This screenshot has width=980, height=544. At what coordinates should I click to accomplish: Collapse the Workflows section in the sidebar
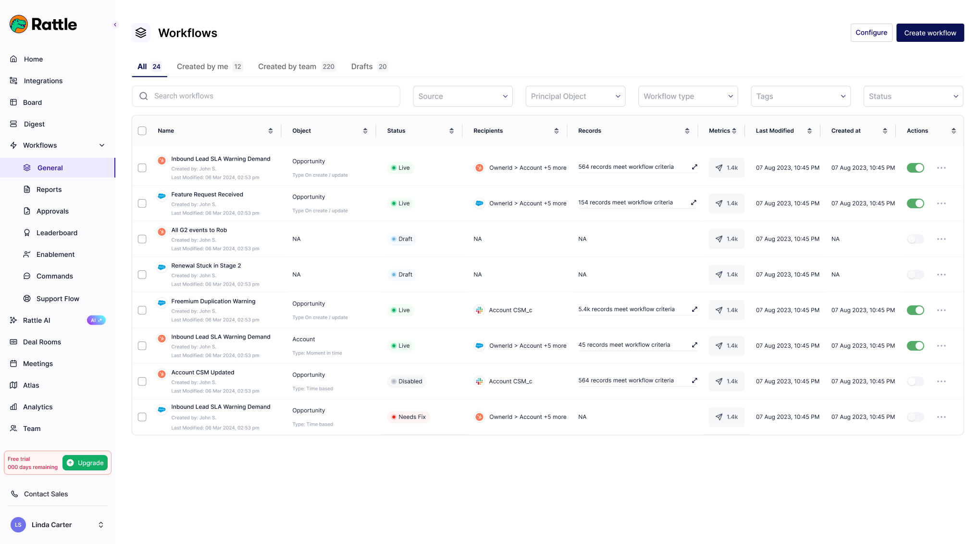coord(101,145)
